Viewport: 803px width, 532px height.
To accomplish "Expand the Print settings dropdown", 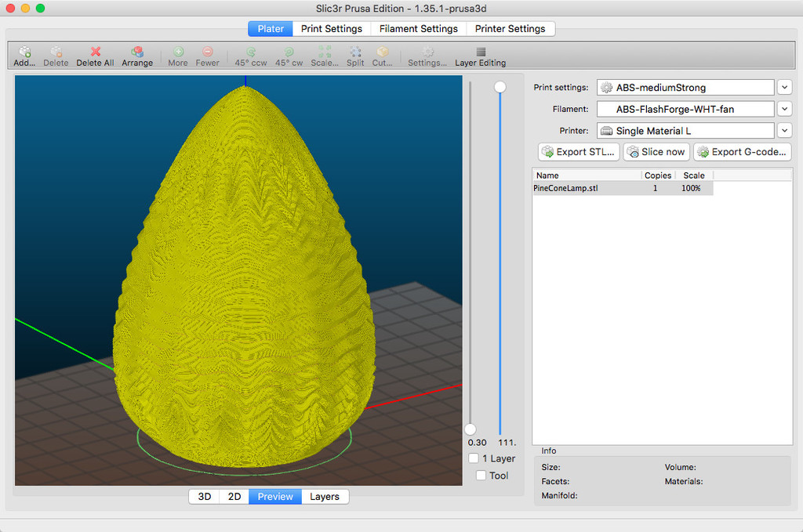I will pyautogui.click(x=784, y=88).
